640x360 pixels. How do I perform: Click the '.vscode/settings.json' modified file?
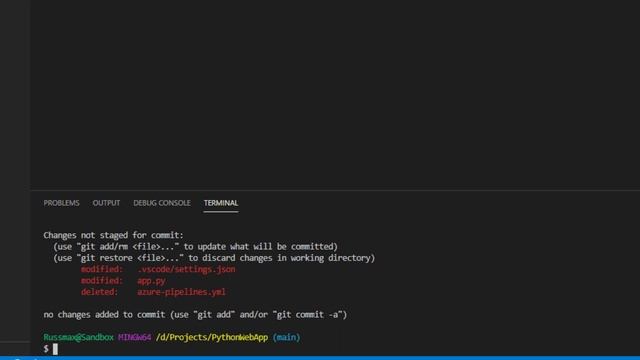pyautogui.click(x=186, y=269)
